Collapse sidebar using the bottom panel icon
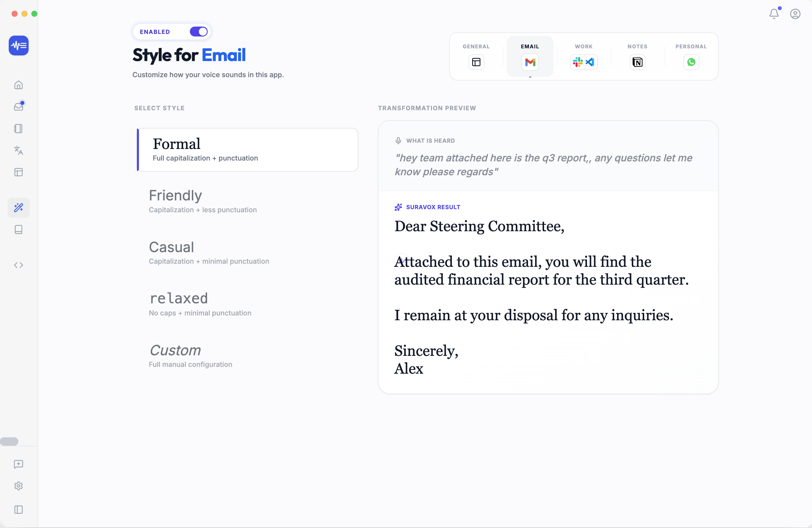Image resolution: width=812 pixels, height=528 pixels. coord(18,510)
